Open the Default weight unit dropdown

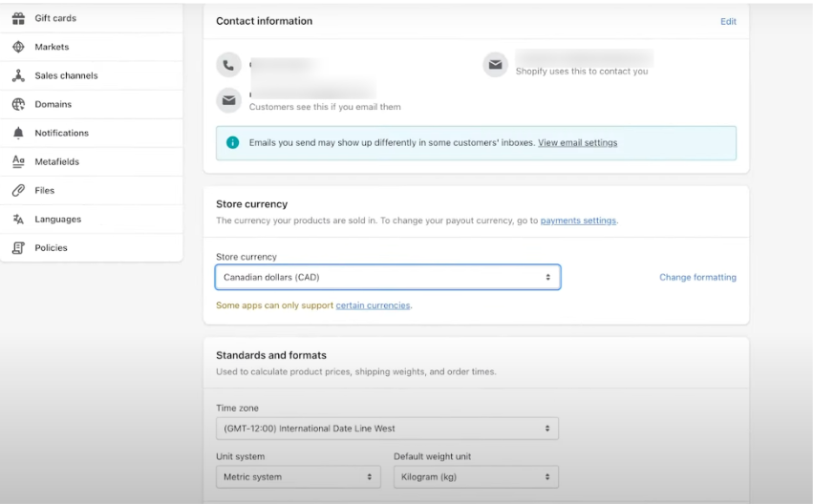click(x=476, y=477)
